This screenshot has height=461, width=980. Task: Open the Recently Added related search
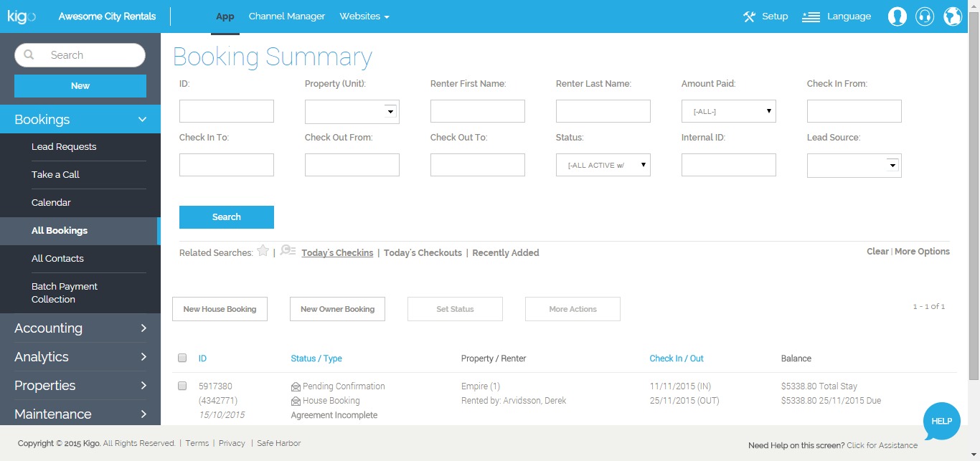pyautogui.click(x=506, y=253)
